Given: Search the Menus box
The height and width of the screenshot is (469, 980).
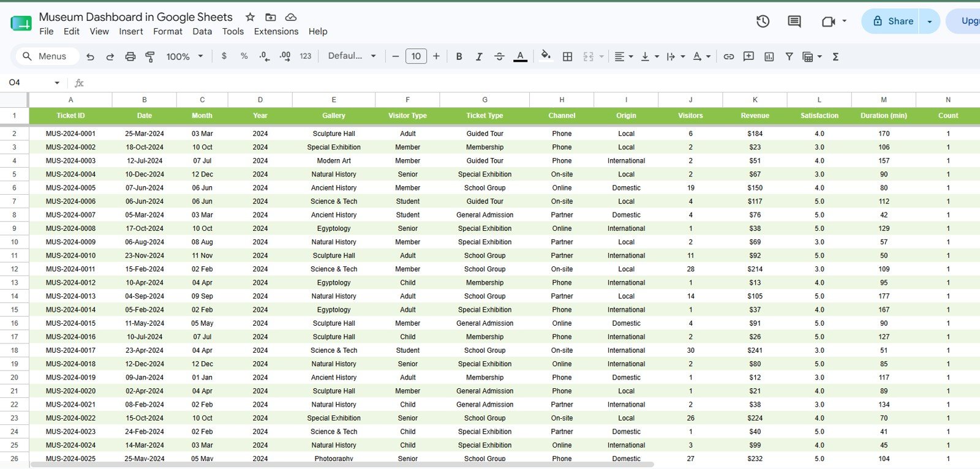Looking at the screenshot, I should click(x=47, y=56).
